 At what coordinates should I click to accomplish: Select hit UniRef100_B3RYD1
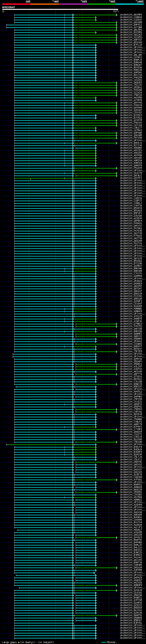pyautogui.click(x=131, y=623)
